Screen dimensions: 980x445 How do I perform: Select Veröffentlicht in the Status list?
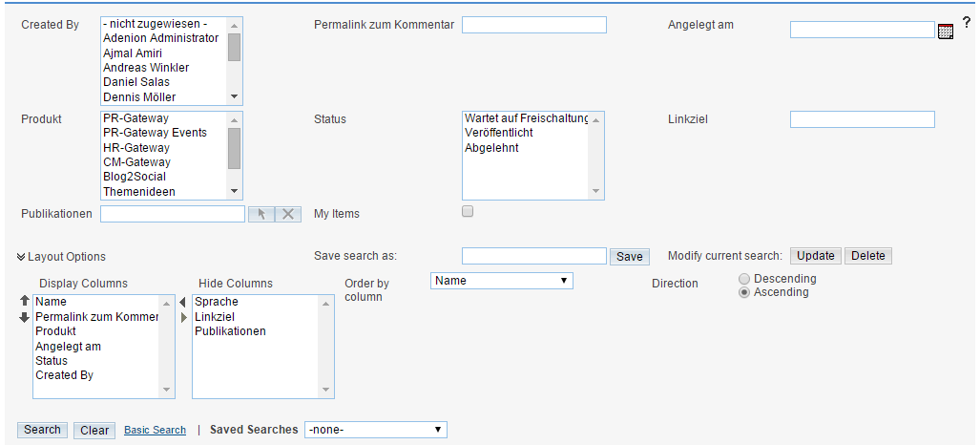point(499,134)
